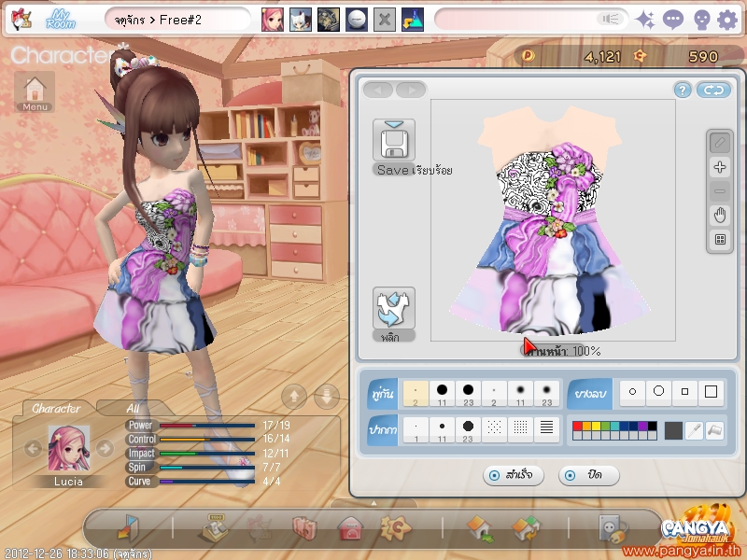The image size is (747, 560).
Task: Open the pink suitcase inventory icon
Action: [305, 528]
